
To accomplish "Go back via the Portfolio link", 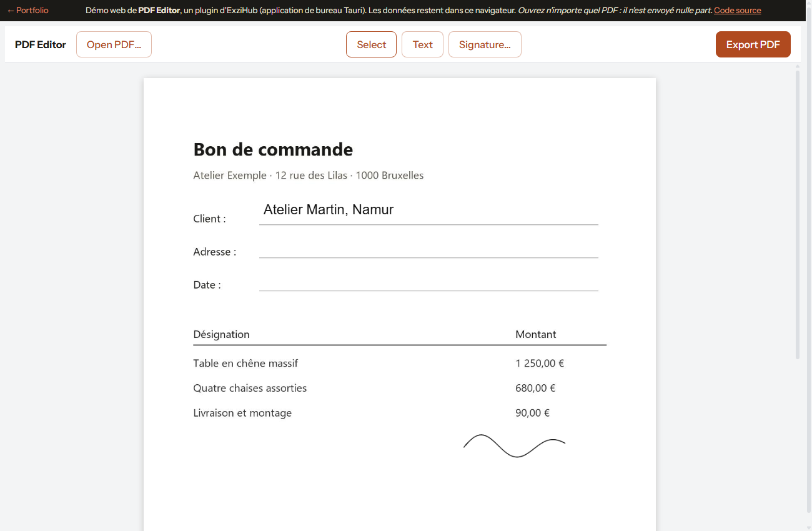I will click(x=27, y=10).
